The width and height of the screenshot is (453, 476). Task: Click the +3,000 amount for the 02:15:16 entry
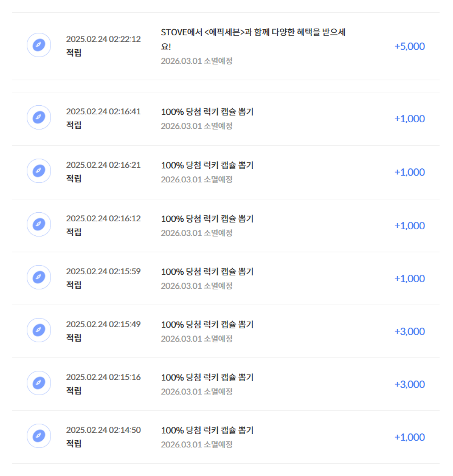point(409,384)
